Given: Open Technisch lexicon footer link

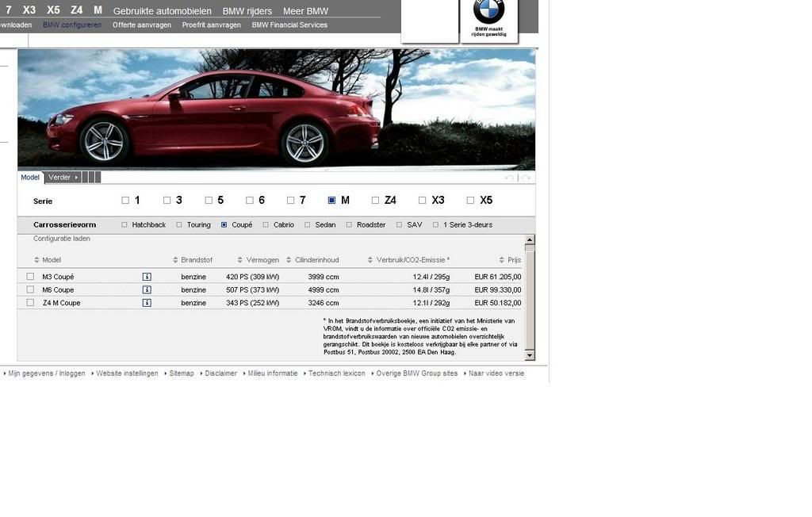Looking at the screenshot, I should (336, 373).
